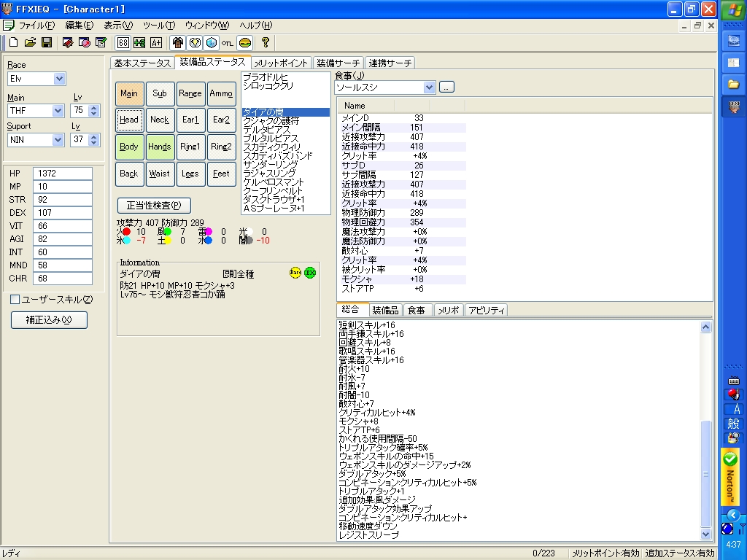This screenshot has height=560, width=747.
Task: Decrease the Main job level stepper
Action: 94,114
